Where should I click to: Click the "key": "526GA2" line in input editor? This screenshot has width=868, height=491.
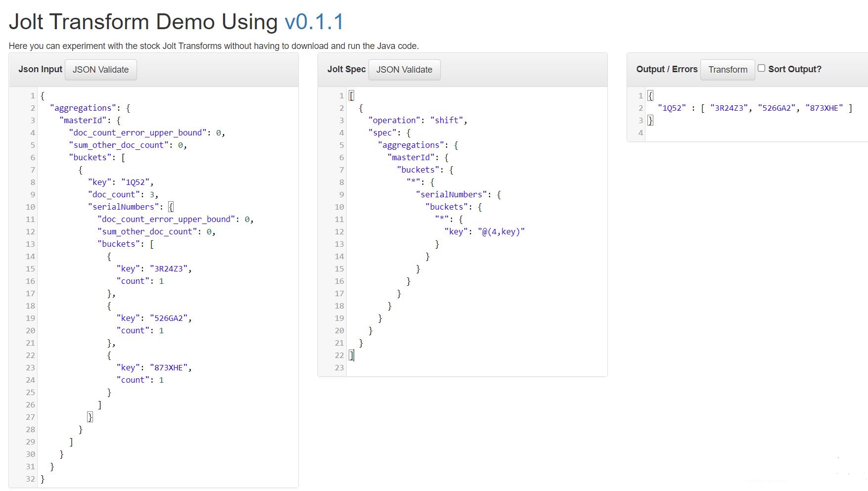(154, 318)
